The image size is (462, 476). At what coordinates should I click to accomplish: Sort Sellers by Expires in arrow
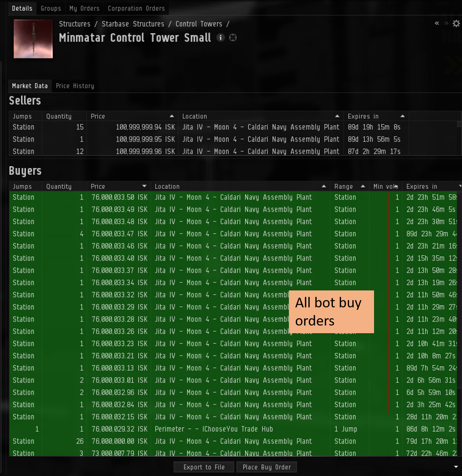click(x=402, y=116)
